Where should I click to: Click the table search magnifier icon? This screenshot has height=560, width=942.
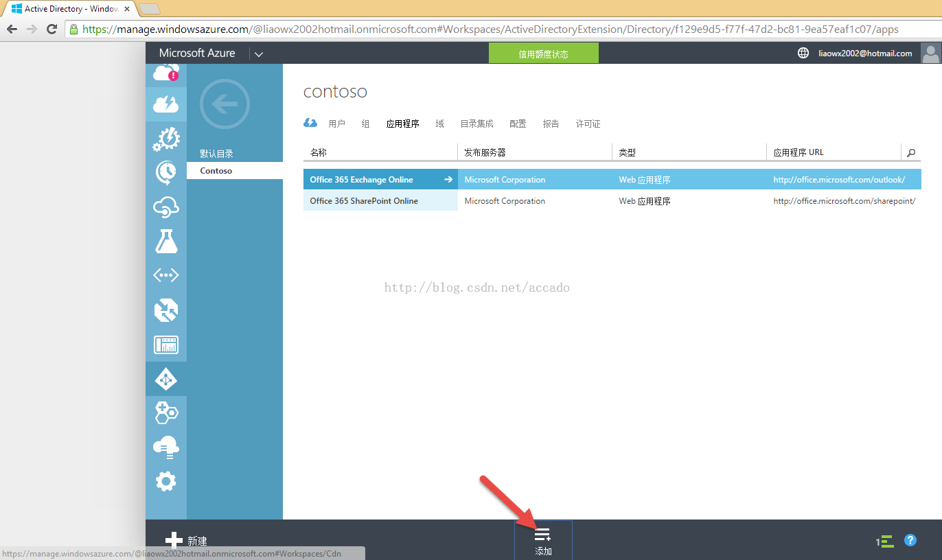(x=911, y=152)
